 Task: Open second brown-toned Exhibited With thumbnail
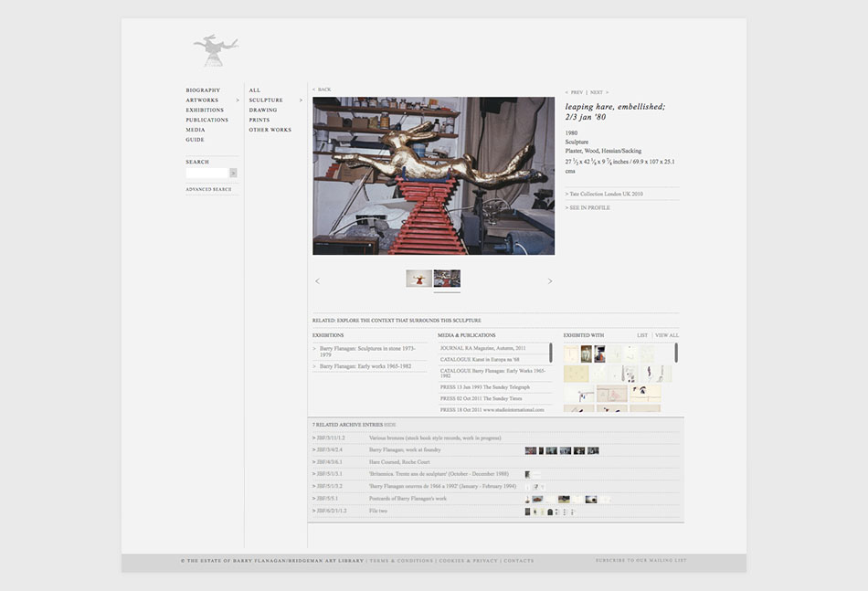587,354
